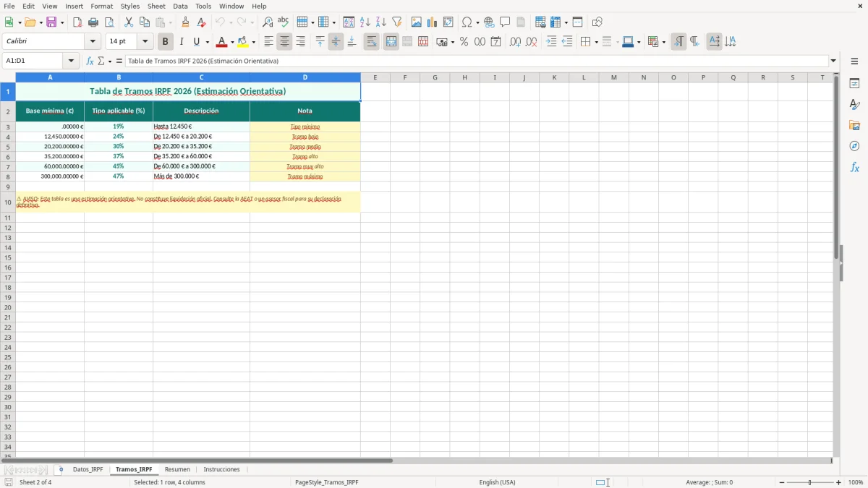The height and width of the screenshot is (488, 868).
Task: Open special character dropdown arrow
Action: tap(478, 22)
